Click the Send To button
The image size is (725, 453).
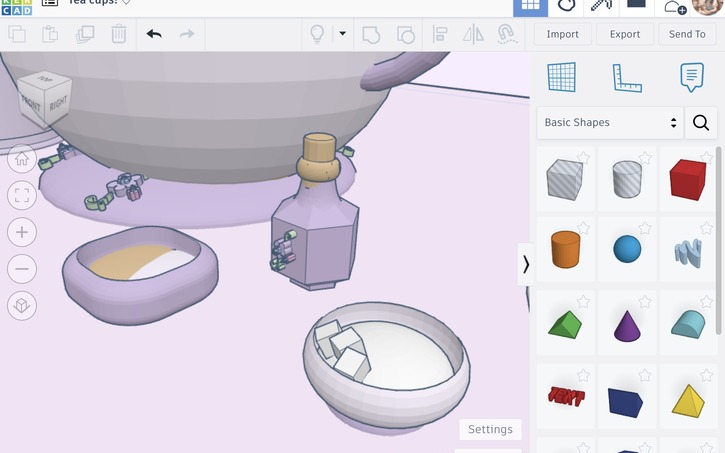687,34
